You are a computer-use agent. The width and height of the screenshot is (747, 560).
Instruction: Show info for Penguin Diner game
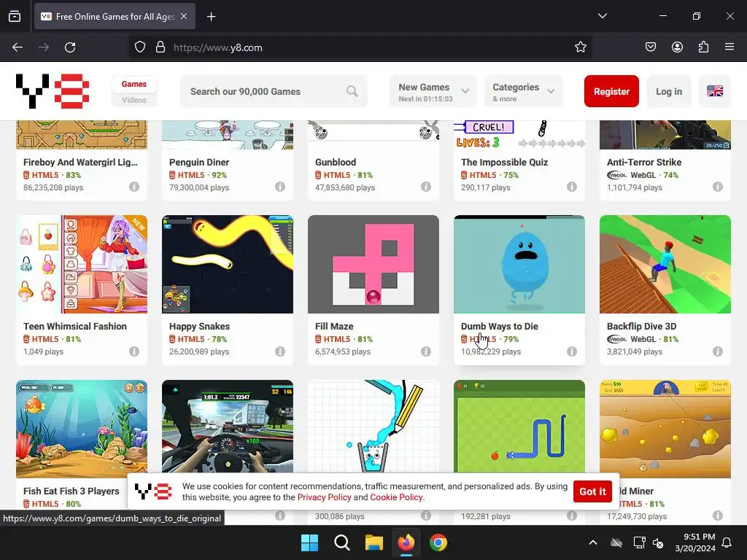(x=280, y=187)
